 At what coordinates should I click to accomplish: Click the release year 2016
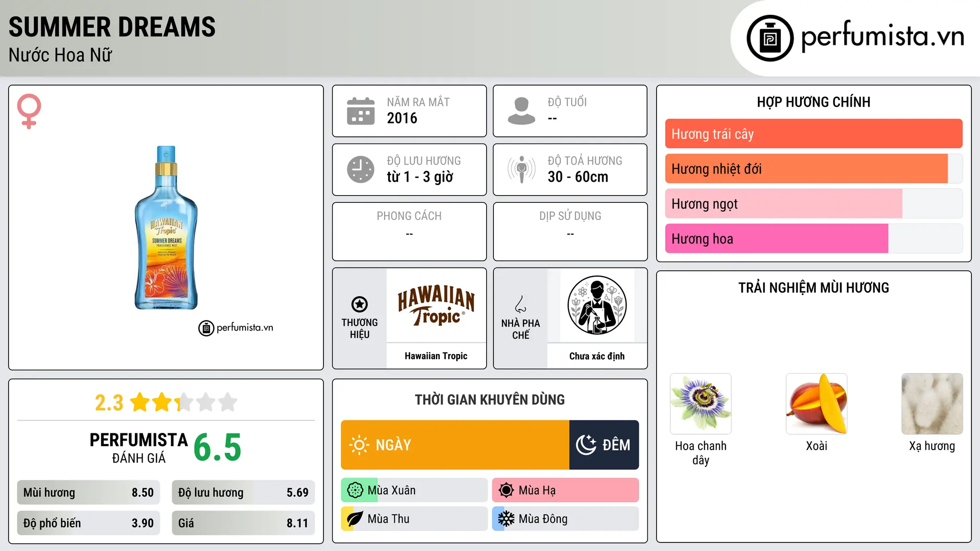(402, 118)
